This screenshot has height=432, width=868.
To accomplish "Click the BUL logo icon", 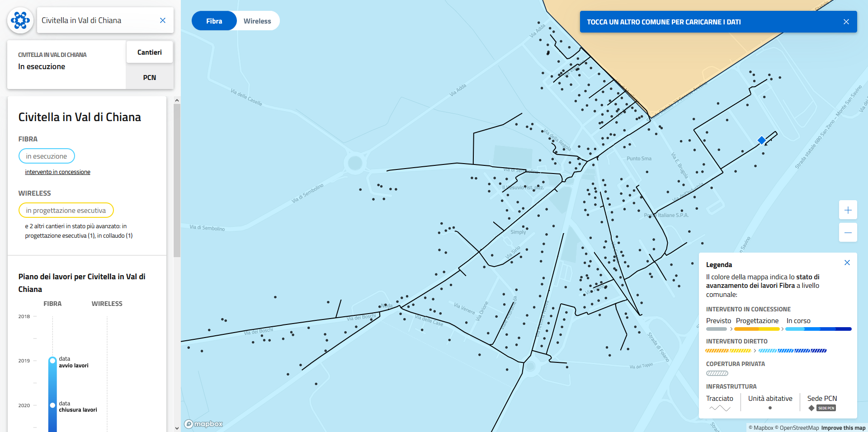I will pos(20,20).
